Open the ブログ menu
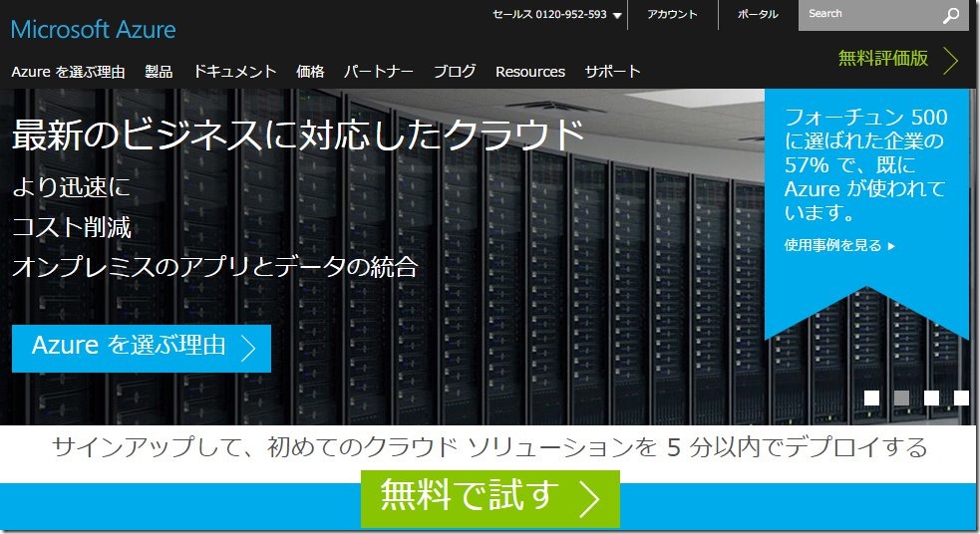The image size is (980, 534). [455, 72]
